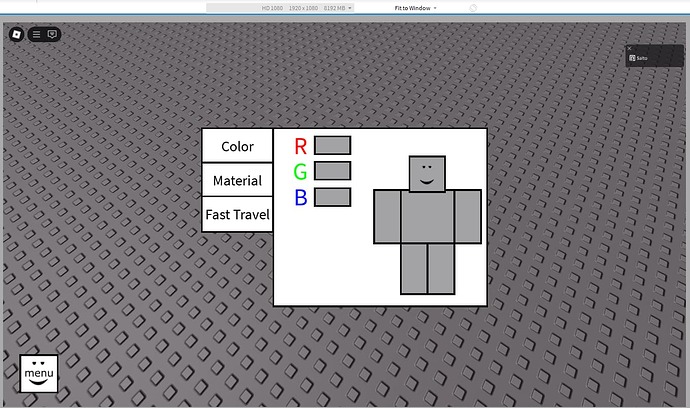Screen dimensions: 690x408
Task: Open the hamburger list icon
Action: [x=37, y=34]
